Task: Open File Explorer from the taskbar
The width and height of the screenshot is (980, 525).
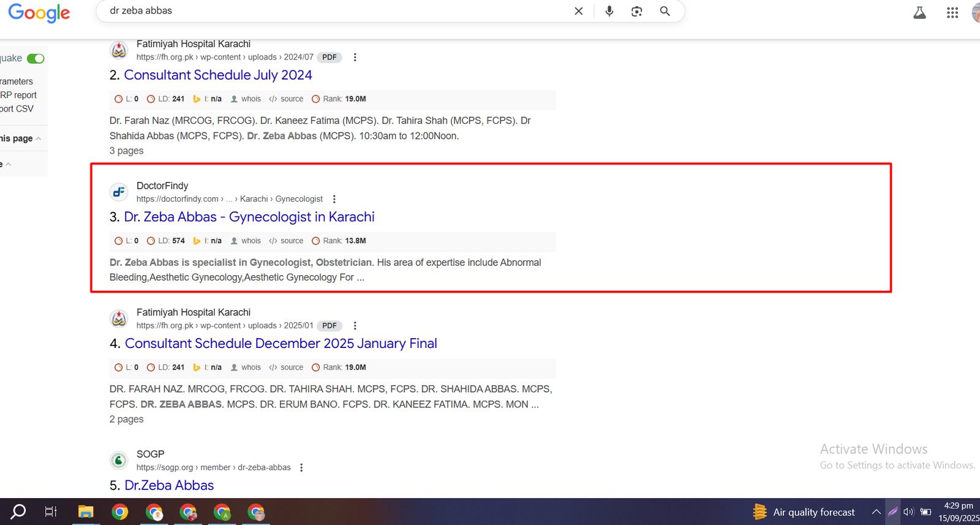Action: 85,512
